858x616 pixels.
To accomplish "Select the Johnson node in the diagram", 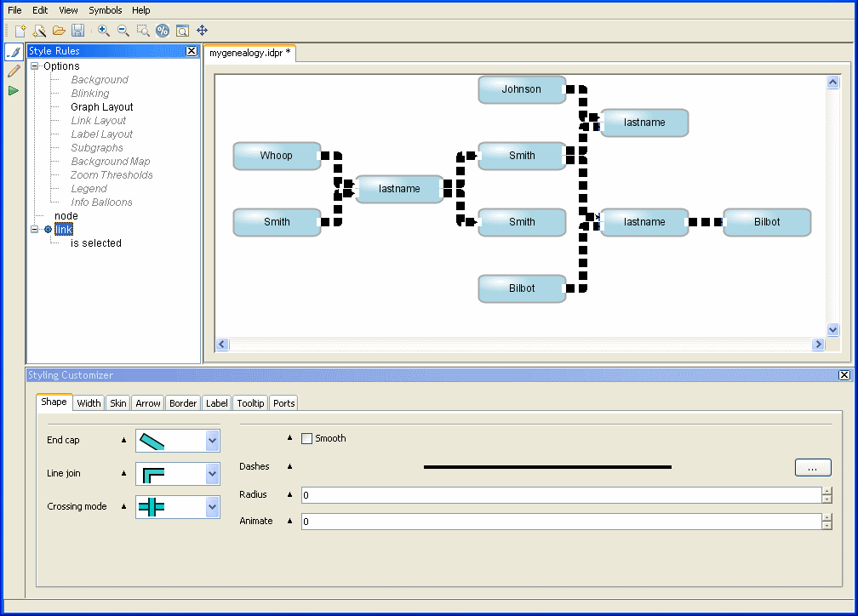I will (521, 89).
